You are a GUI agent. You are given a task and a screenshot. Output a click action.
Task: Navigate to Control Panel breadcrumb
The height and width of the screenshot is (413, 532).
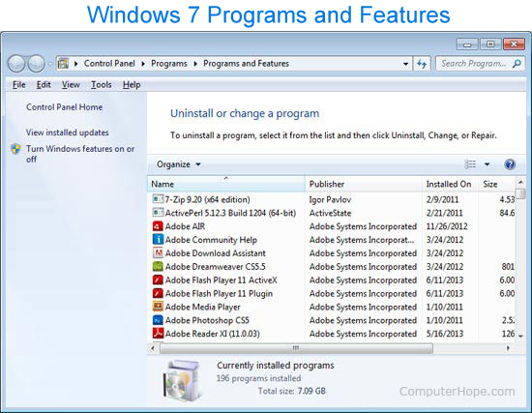click(109, 64)
